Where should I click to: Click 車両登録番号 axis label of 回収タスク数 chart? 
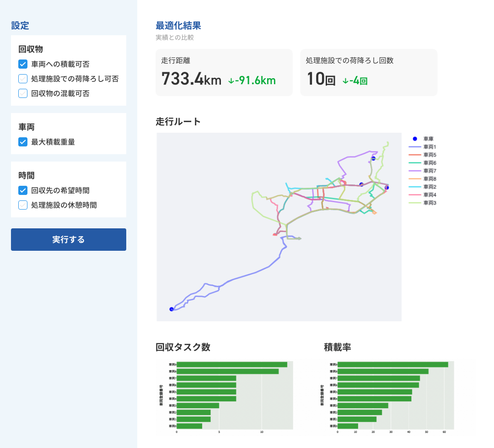pyautogui.click(x=161, y=395)
